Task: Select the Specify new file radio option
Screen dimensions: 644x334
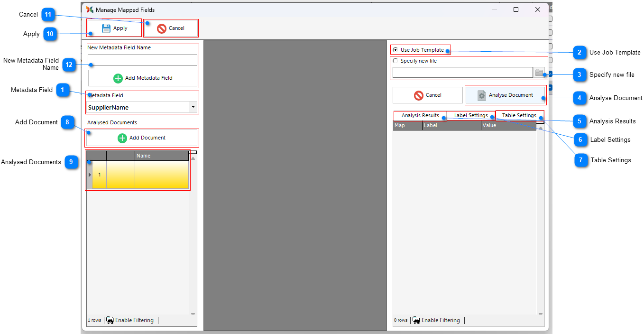Action: pos(396,61)
